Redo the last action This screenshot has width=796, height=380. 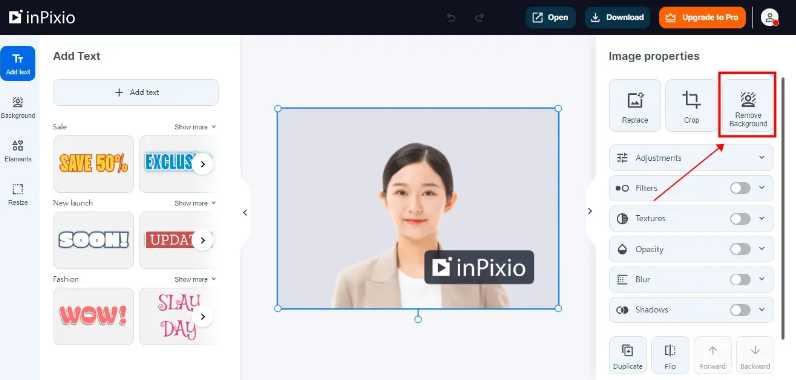[479, 18]
